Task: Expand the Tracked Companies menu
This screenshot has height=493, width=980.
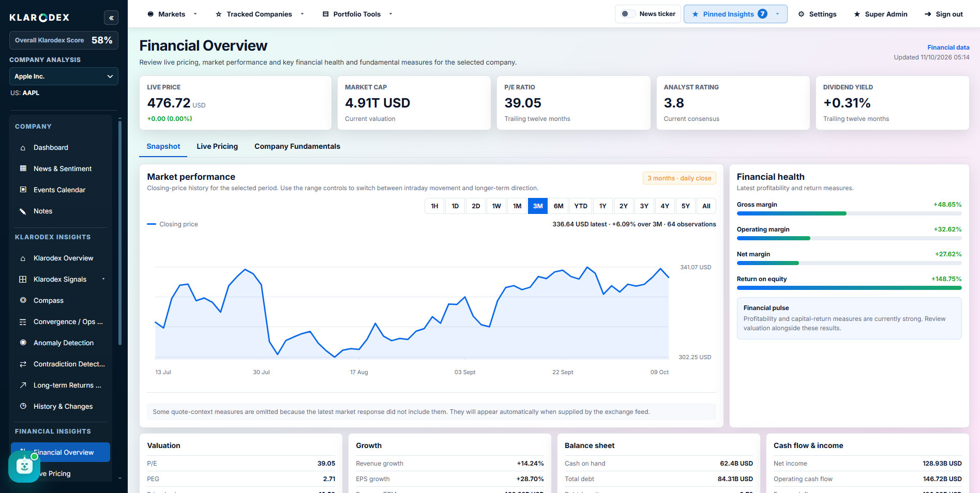Action: 260,14
